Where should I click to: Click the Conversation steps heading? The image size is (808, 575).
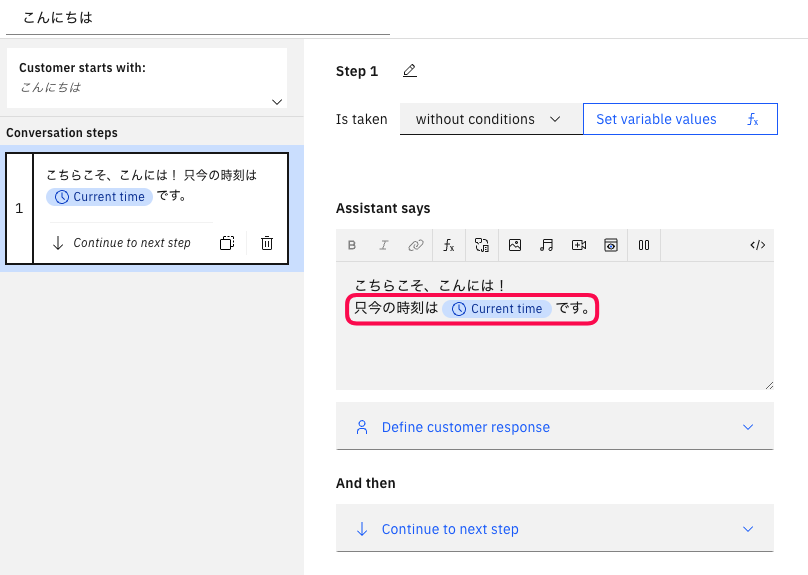[62, 133]
